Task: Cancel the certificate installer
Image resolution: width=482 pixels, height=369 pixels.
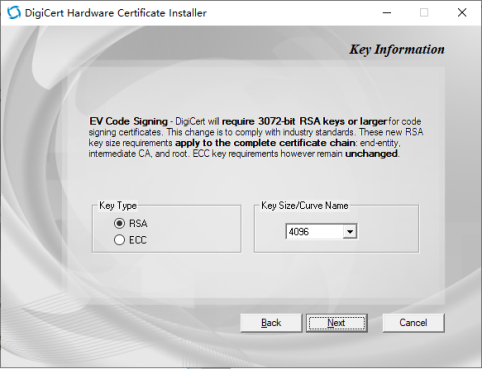Action: pyautogui.click(x=413, y=323)
